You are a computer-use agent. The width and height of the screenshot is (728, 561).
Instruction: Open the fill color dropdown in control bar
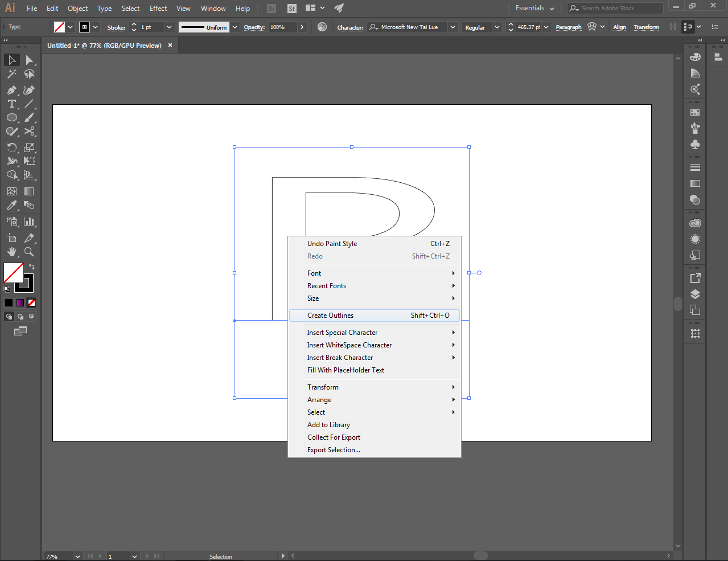71,27
